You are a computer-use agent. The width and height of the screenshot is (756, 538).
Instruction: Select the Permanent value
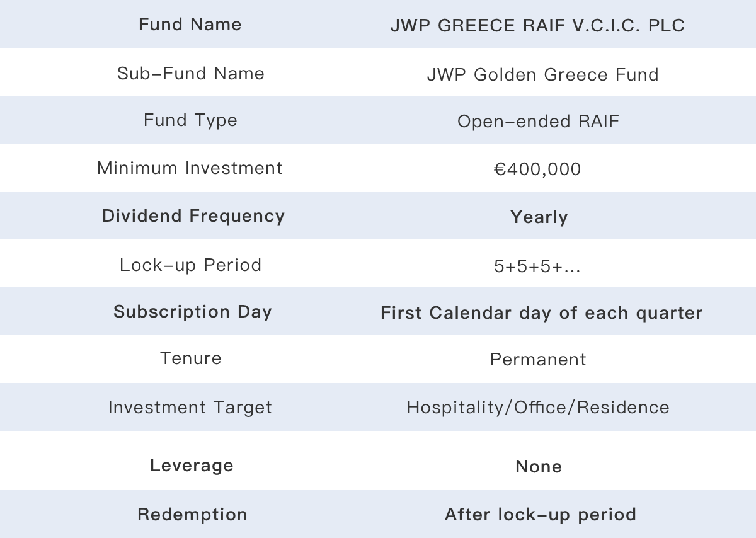538,360
